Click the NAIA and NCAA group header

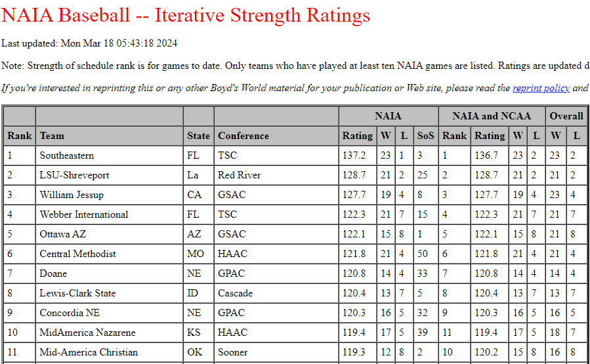coord(491,116)
